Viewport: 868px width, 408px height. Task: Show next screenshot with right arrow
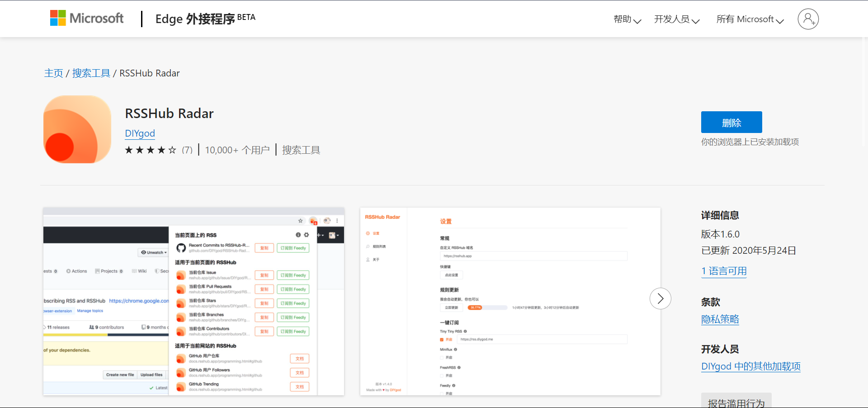tap(660, 299)
